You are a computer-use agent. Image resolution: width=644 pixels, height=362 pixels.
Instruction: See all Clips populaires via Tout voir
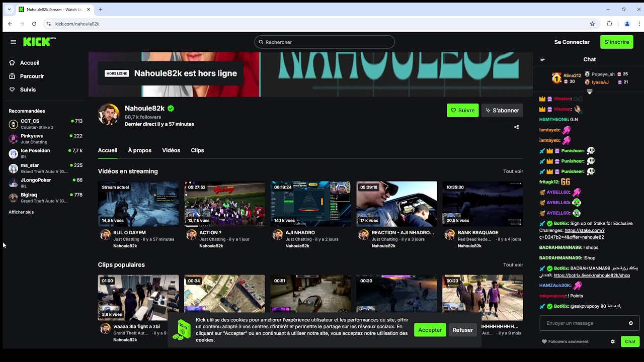click(x=513, y=265)
